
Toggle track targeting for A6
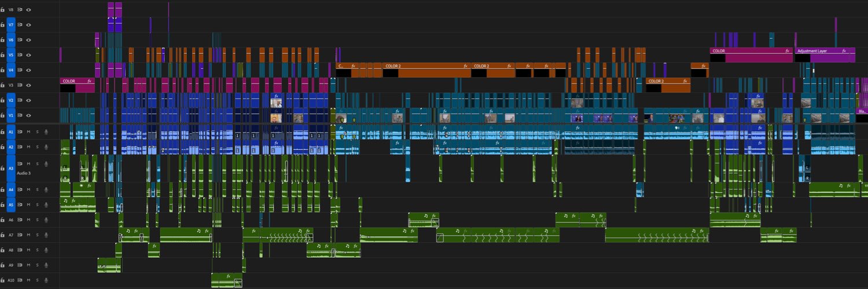[11, 220]
